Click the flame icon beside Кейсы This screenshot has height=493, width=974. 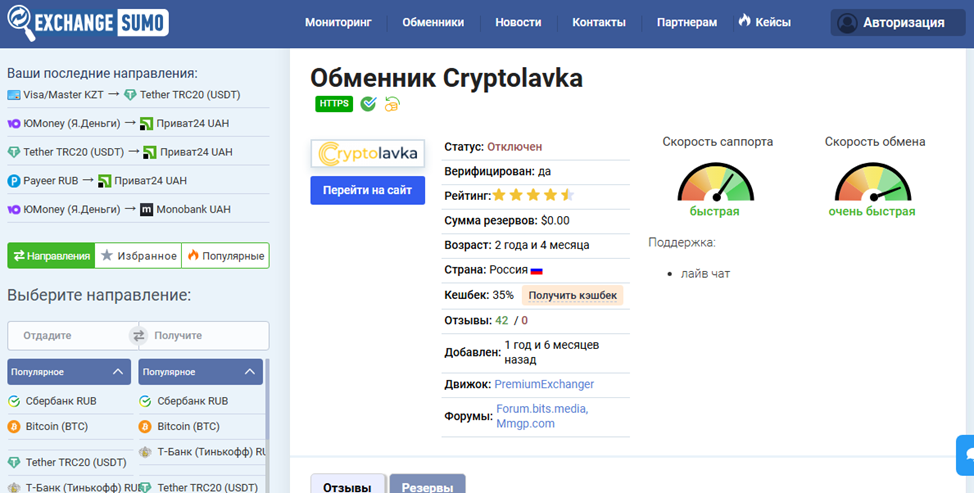point(744,20)
